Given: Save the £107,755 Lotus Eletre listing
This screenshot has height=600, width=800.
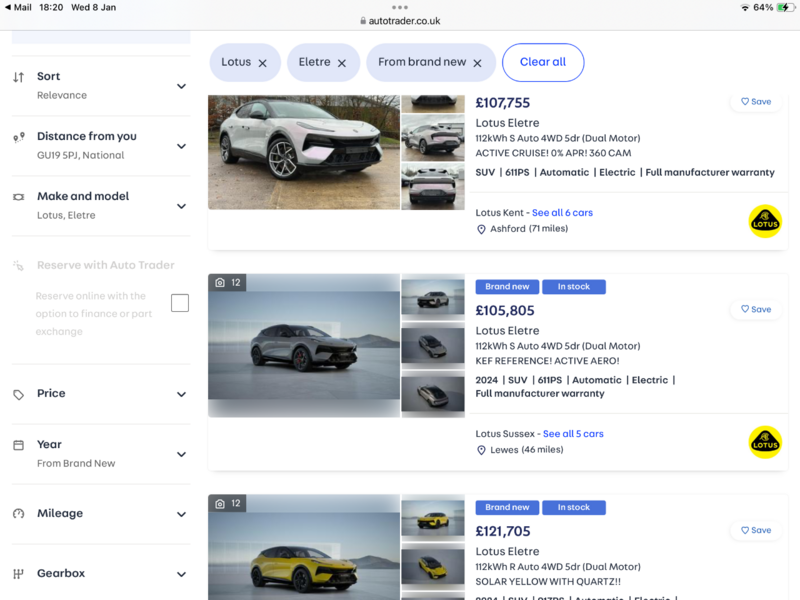Looking at the screenshot, I should pos(755,102).
